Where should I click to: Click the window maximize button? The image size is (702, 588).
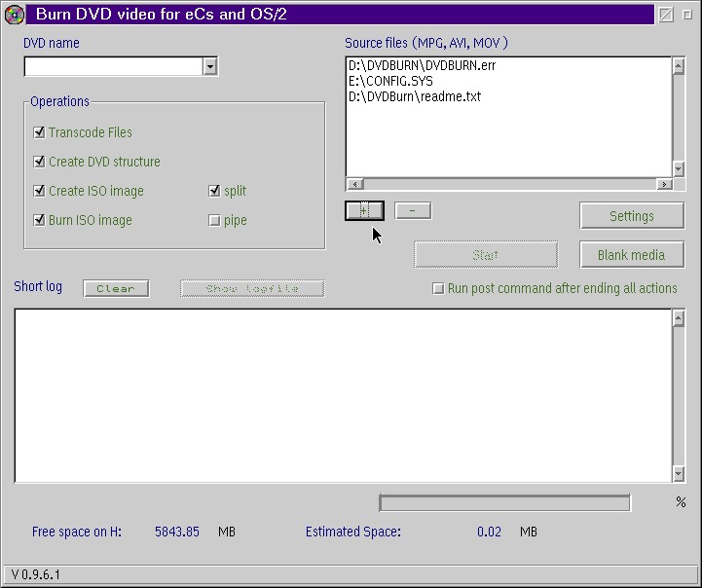[x=687, y=15]
